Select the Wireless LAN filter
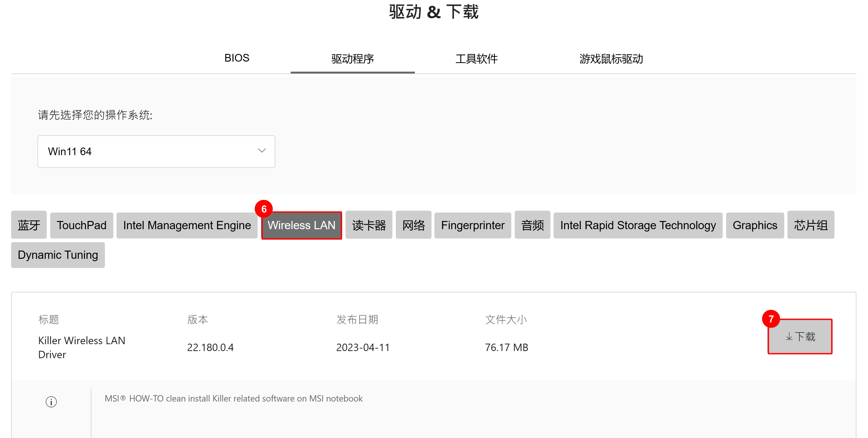 click(301, 225)
